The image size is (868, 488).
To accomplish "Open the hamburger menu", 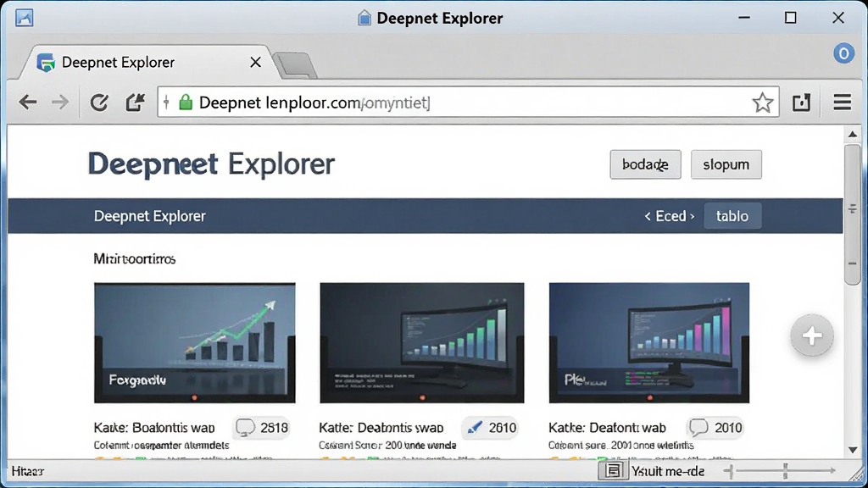I will [842, 103].
